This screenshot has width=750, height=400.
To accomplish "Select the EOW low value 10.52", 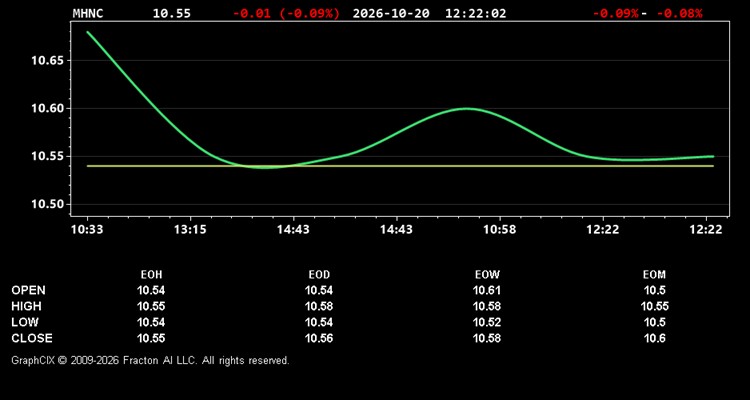I will [x=487, y=322].
